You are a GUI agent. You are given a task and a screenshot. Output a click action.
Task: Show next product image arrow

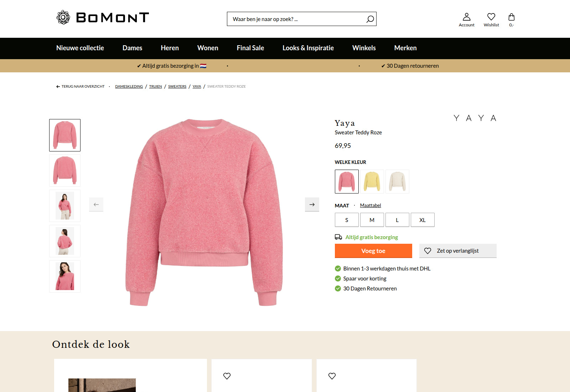pyautogui.click(x=312, y=205)
